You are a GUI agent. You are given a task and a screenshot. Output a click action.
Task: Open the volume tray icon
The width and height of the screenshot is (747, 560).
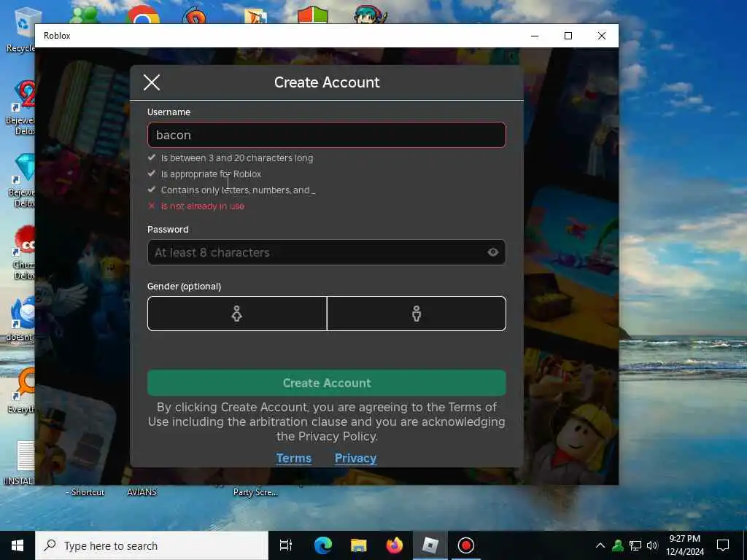click(x=652, y=545)
